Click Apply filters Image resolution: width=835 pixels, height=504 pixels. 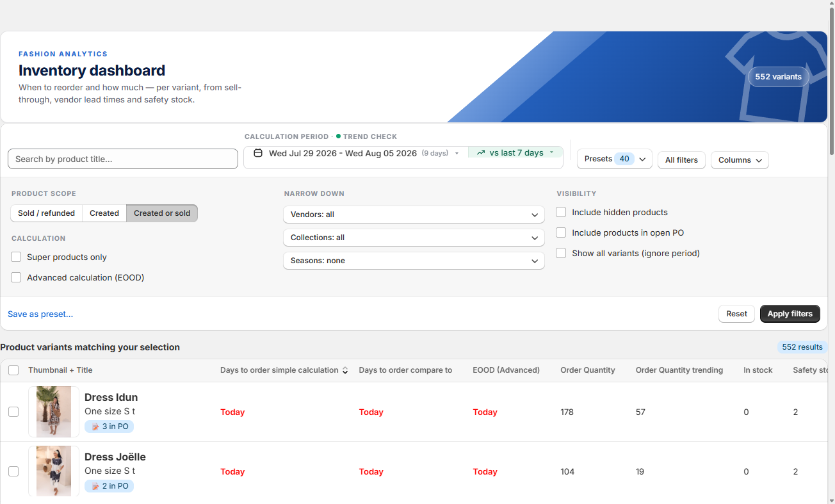click(790, 314)
